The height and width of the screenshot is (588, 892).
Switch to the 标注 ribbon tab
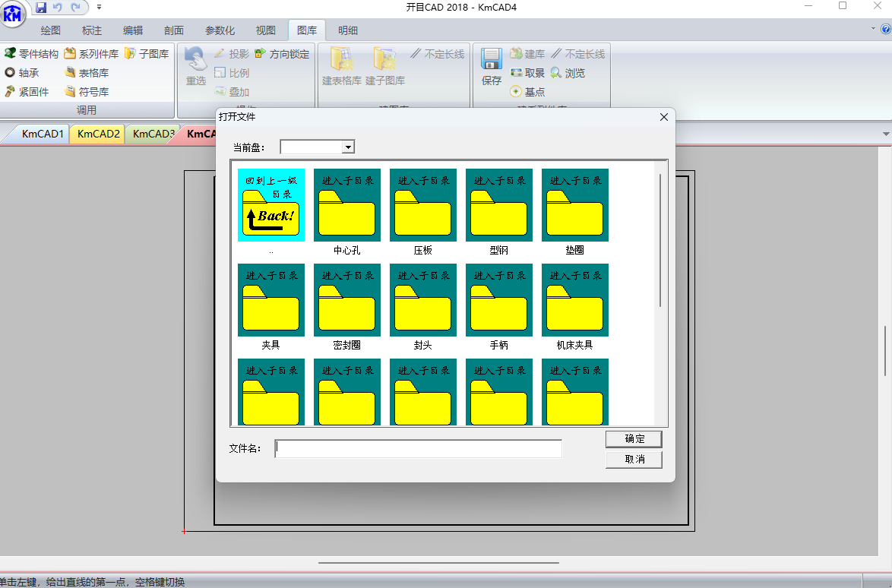92,30
